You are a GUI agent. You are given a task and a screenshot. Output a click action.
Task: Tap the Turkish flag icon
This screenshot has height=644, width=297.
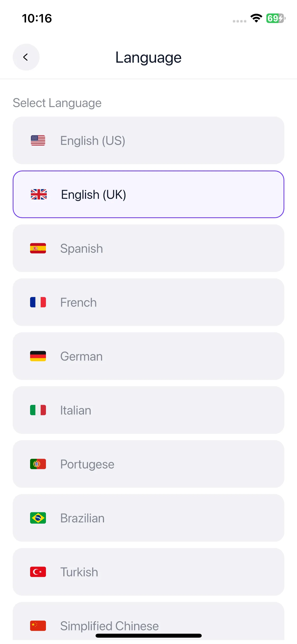click(x=38, y=572)
